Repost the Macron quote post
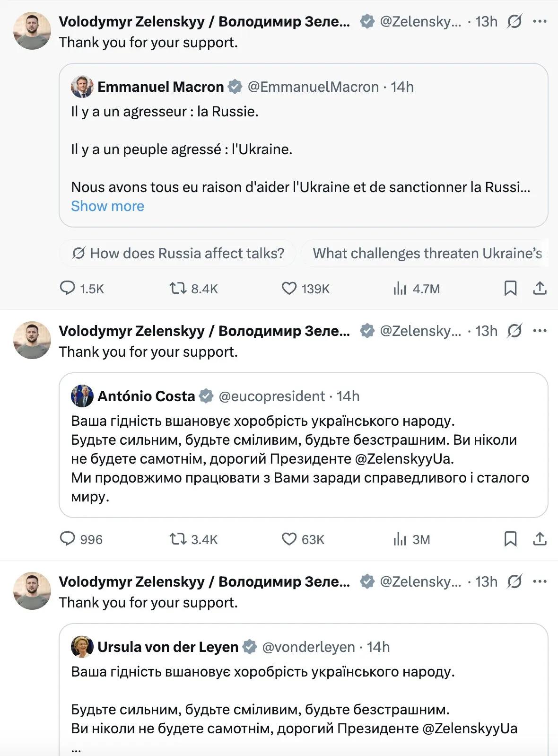 click(x=194, y=289)
